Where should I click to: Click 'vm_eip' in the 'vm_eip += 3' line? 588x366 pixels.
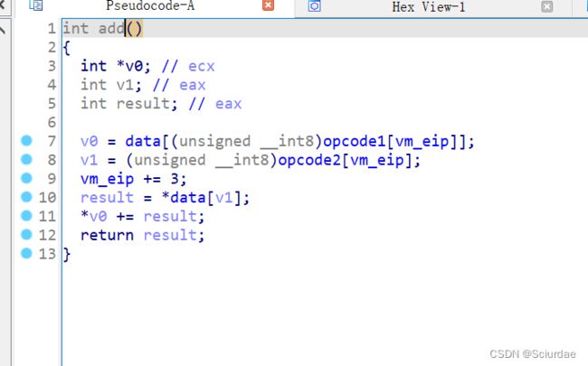(107, 180)
